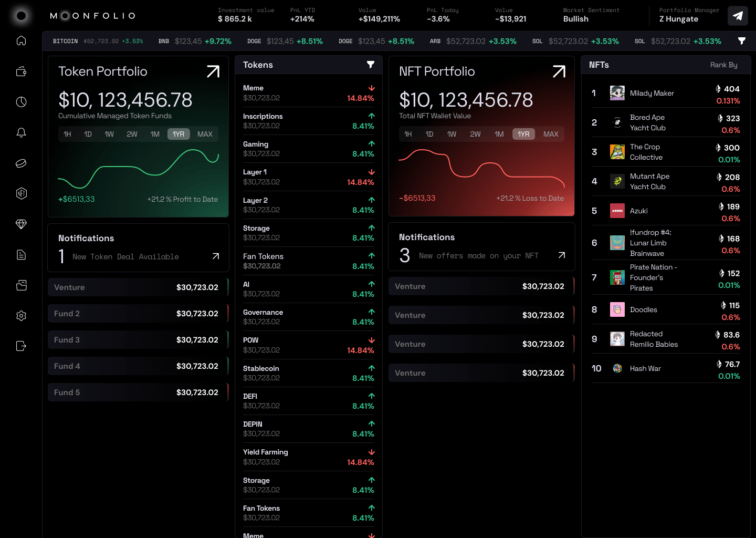Screen dimensions: 756x538
Task: Open the coin tokens icon in the sidebar
Action: click(x=21, y=163)
